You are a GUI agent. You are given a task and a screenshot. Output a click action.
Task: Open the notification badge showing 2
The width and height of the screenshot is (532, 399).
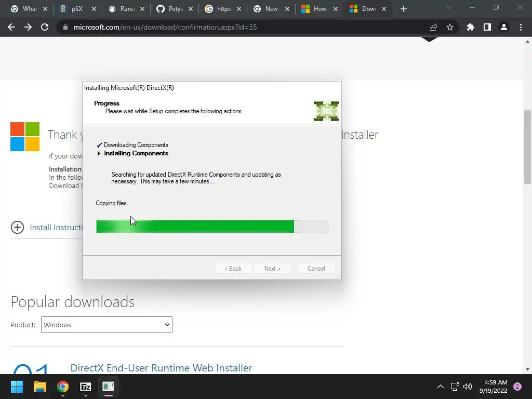click(517, 387)
